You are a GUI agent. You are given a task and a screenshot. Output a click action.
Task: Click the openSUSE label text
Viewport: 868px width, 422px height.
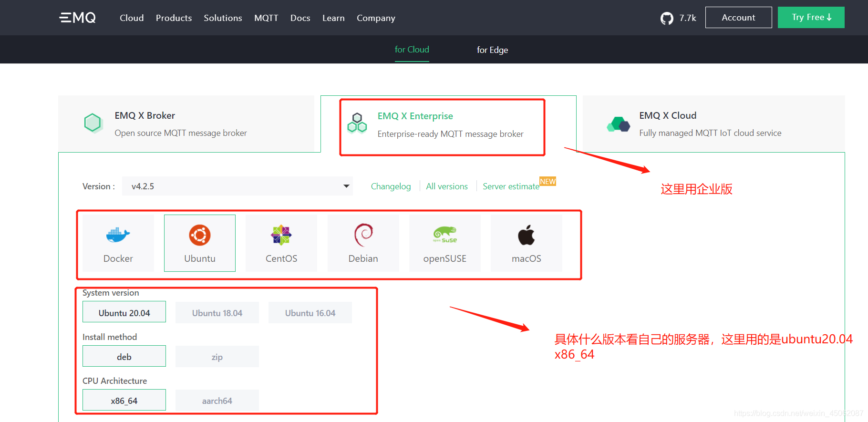445,258
